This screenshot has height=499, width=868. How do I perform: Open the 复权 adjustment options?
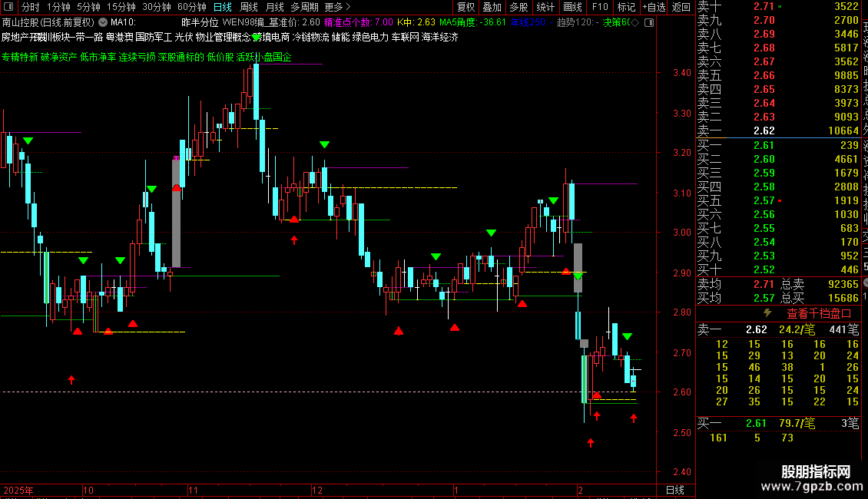(x=465, y=7)
